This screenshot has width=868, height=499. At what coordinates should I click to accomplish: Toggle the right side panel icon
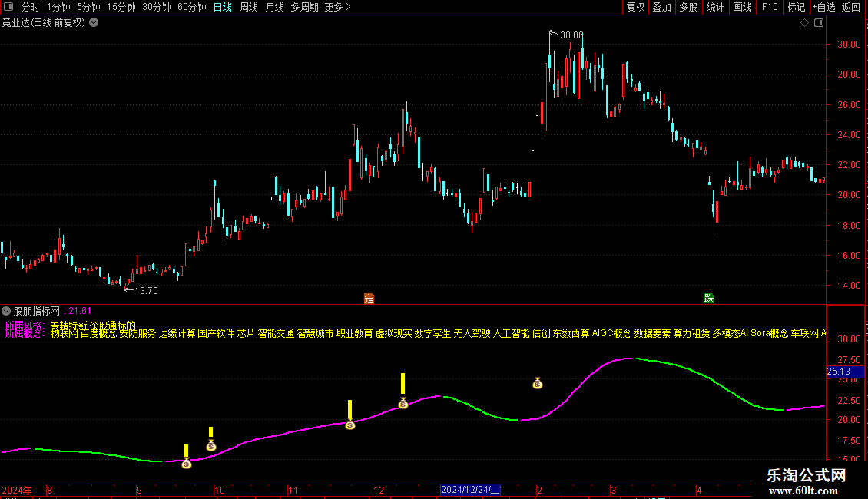[x=819, y=23]
